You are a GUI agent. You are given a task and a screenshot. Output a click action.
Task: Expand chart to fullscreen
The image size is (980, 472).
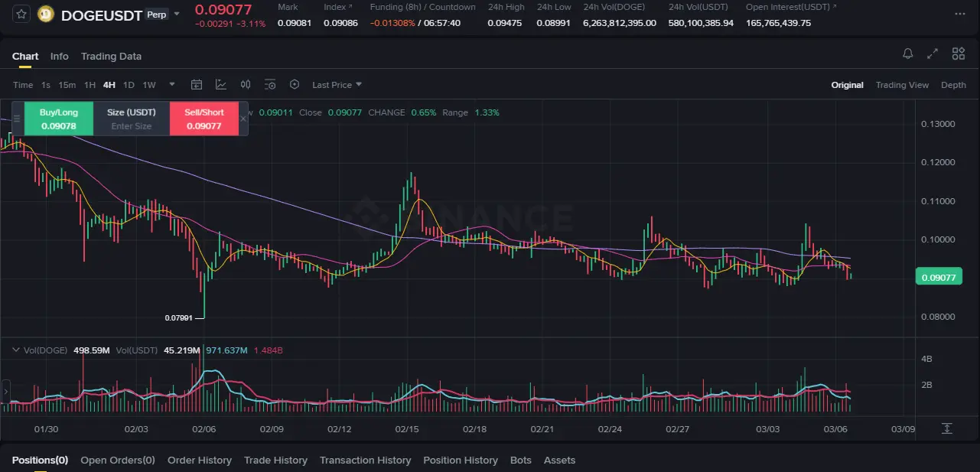[x=933, y=54]
